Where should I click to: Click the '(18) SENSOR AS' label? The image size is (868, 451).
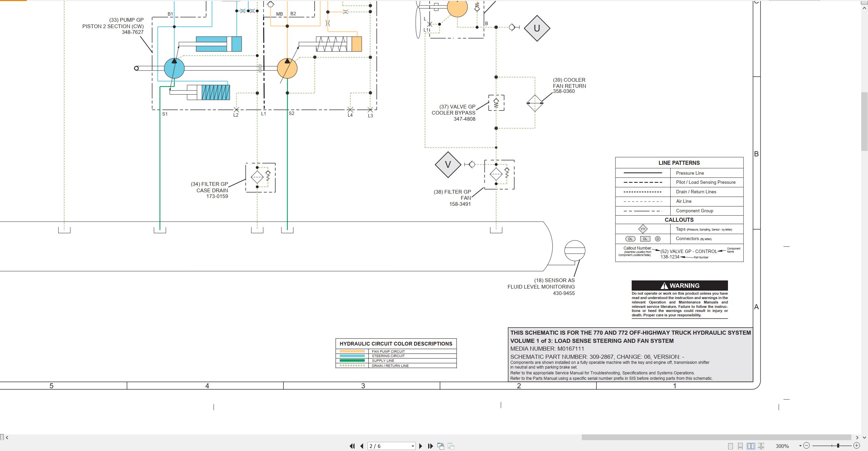[x=555, y=280]
